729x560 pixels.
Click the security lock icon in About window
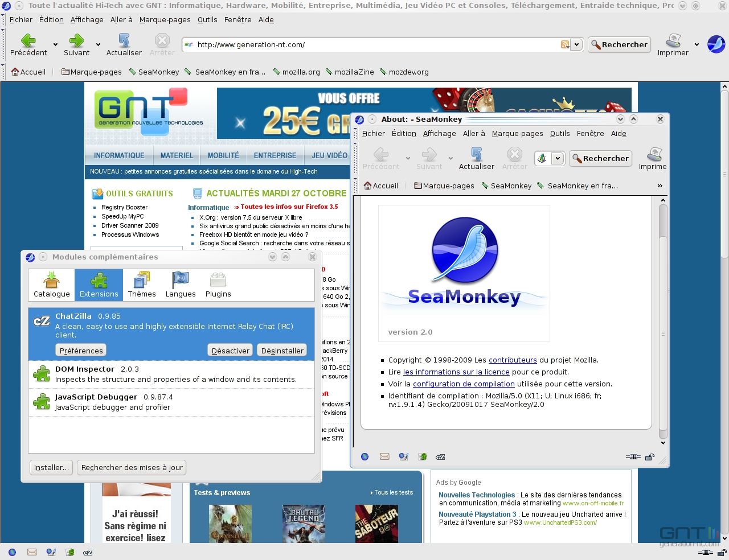point(650,456)
